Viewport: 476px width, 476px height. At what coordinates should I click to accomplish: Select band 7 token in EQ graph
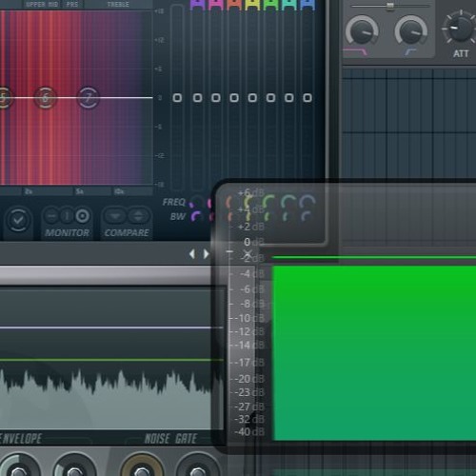(x=89, y=97)
